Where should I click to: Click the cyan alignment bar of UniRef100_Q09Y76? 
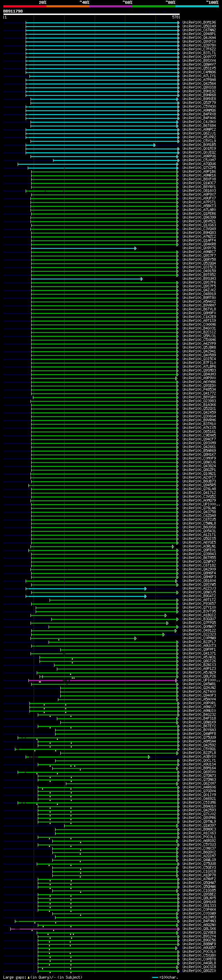tap(84, 248)
